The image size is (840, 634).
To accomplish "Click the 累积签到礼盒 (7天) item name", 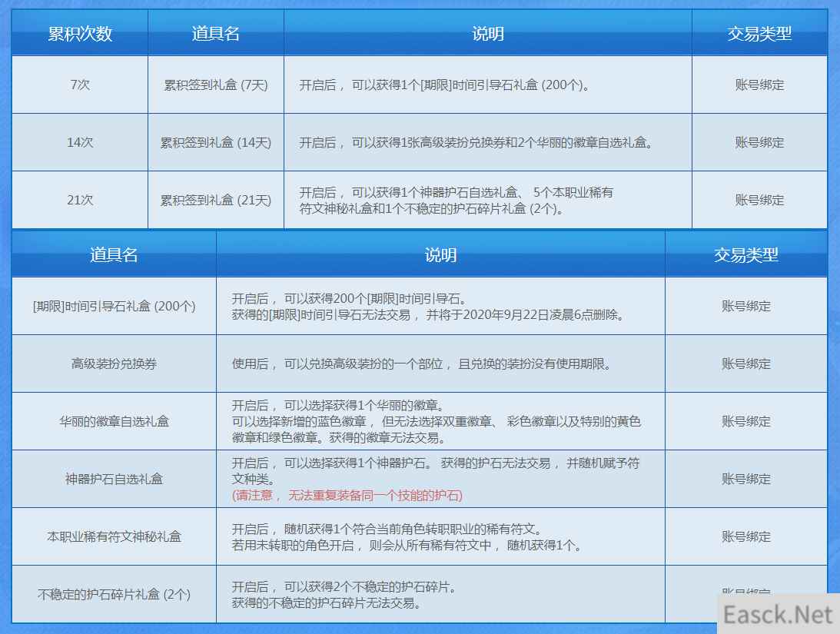I will coord(216,85).
